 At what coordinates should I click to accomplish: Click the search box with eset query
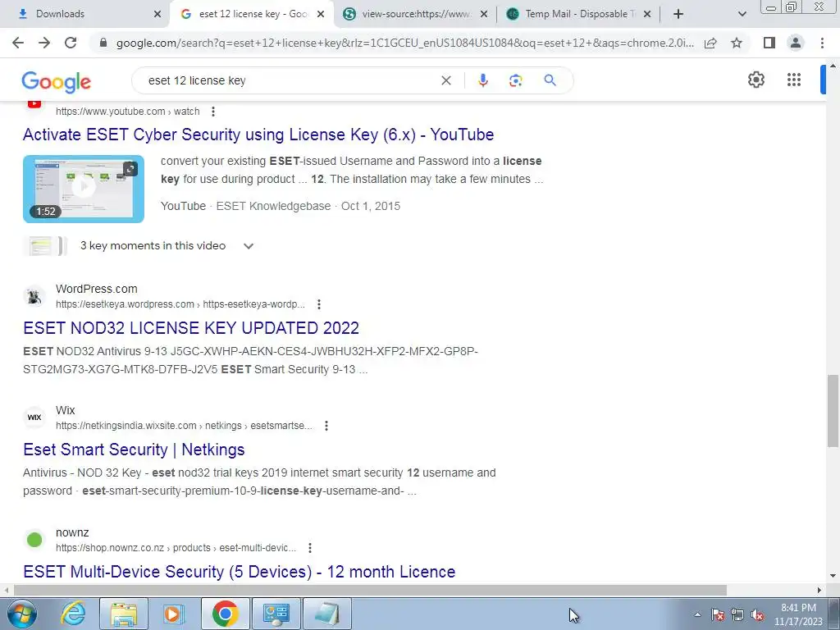[290, 80]
